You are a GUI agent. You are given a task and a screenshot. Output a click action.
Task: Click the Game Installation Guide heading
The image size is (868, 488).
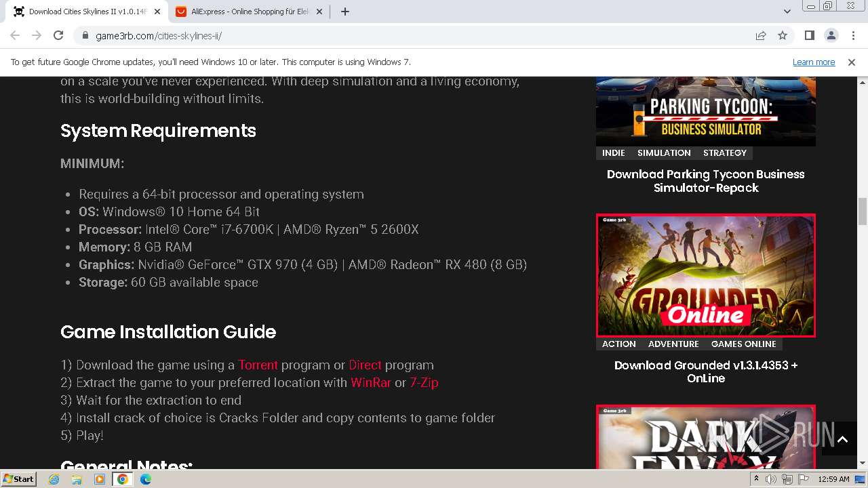click(168, 331)
